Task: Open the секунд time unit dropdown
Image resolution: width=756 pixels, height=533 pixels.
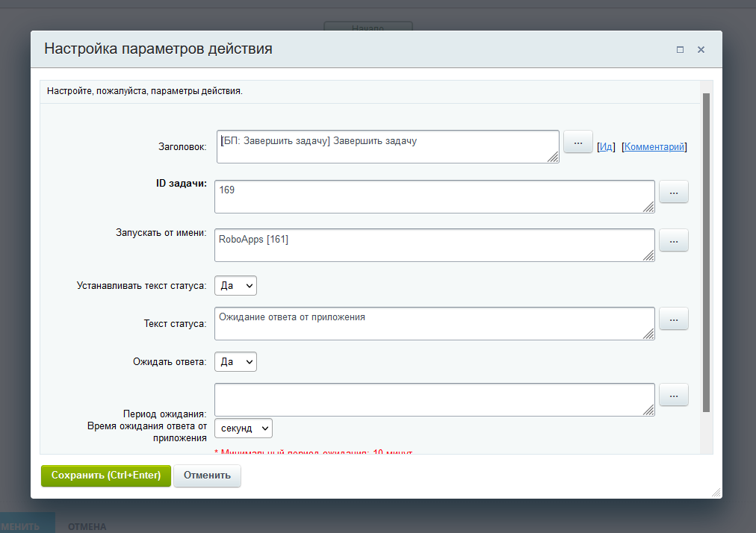Action: click(243, 428)
